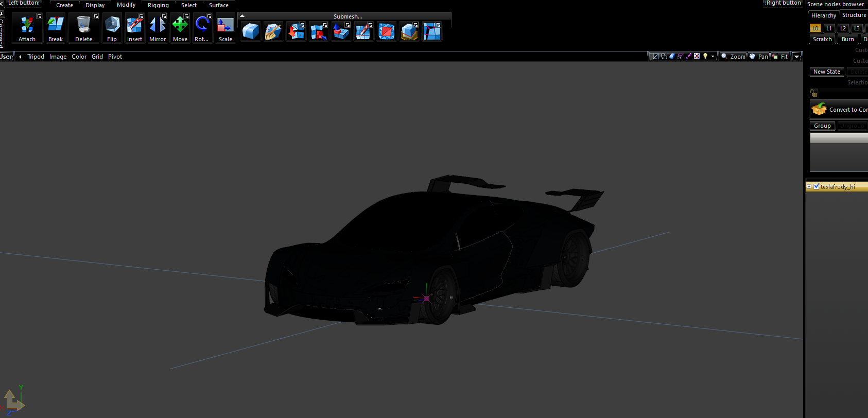
Task: Toggle the L2 level button
Action: [843, 28]
